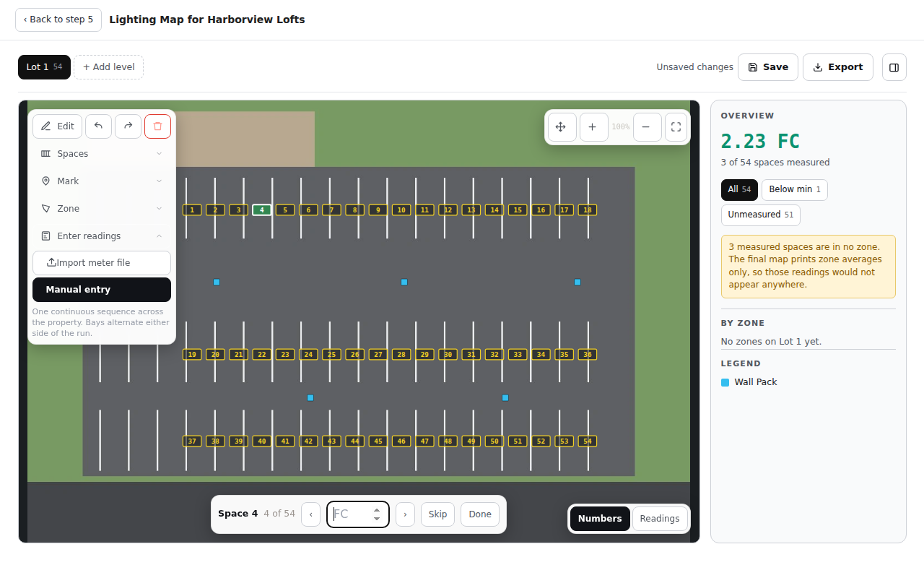Select parking space 36 on map
The image size is (924, 578).
click(x=588, y=355)
